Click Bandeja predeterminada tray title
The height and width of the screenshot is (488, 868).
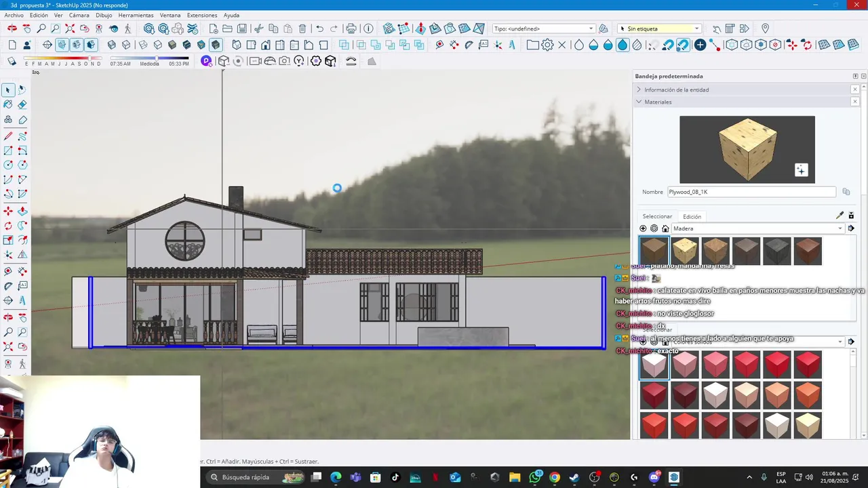click(669, 76)
